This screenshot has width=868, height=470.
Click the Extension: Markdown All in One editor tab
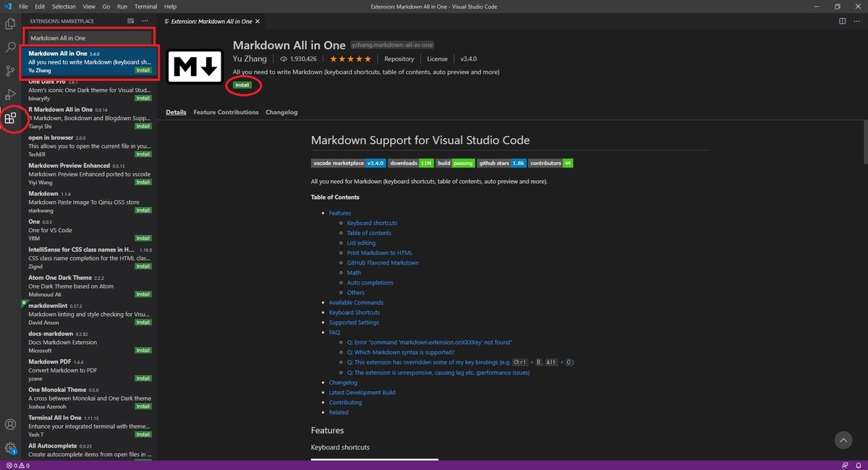[x=212, y=21]
